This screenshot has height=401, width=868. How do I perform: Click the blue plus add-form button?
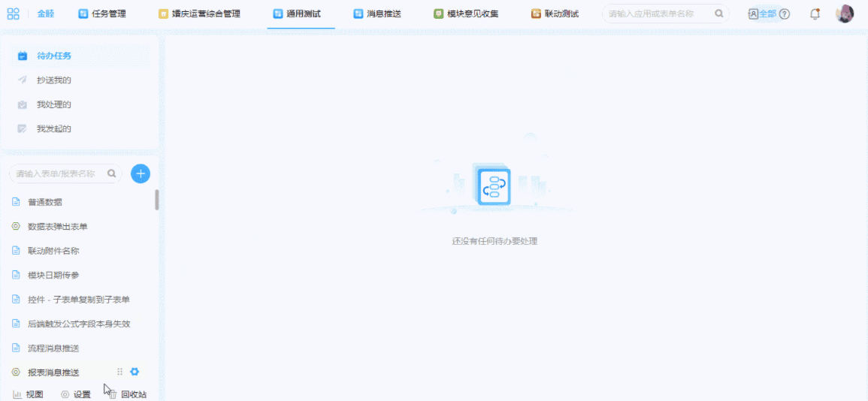tap(141, 173)
